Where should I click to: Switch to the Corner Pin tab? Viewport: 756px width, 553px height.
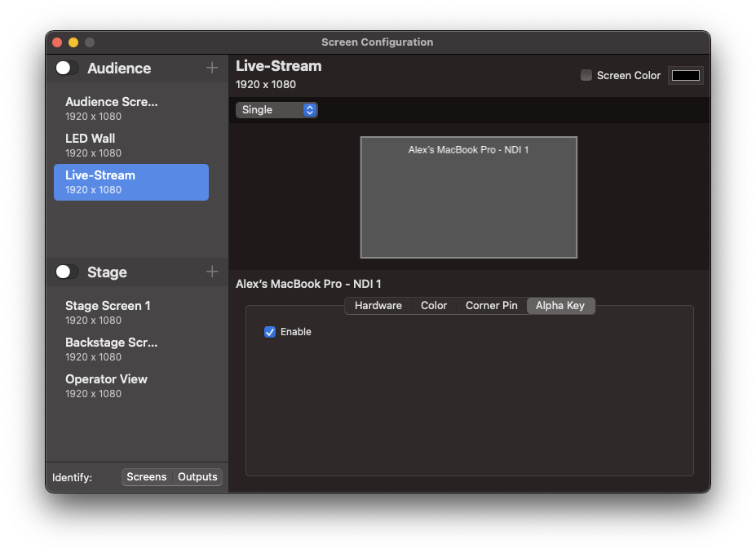491,306
